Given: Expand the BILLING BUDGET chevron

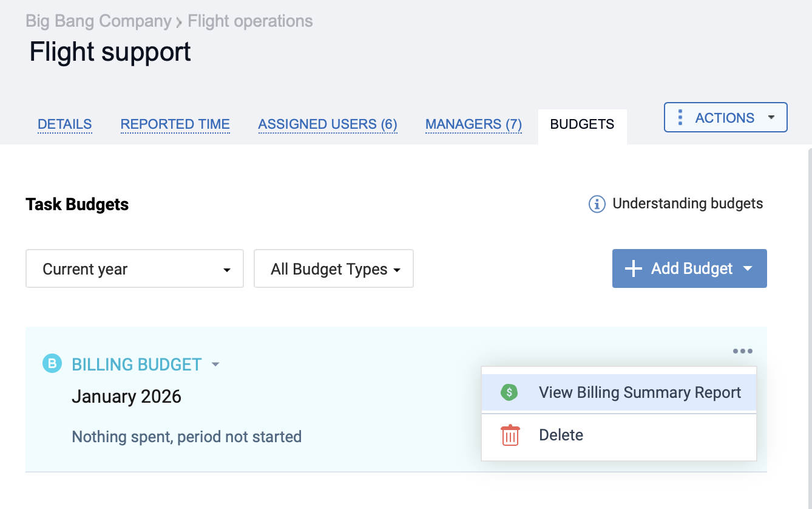Looking at the screenshot, I should coord(215,364).
